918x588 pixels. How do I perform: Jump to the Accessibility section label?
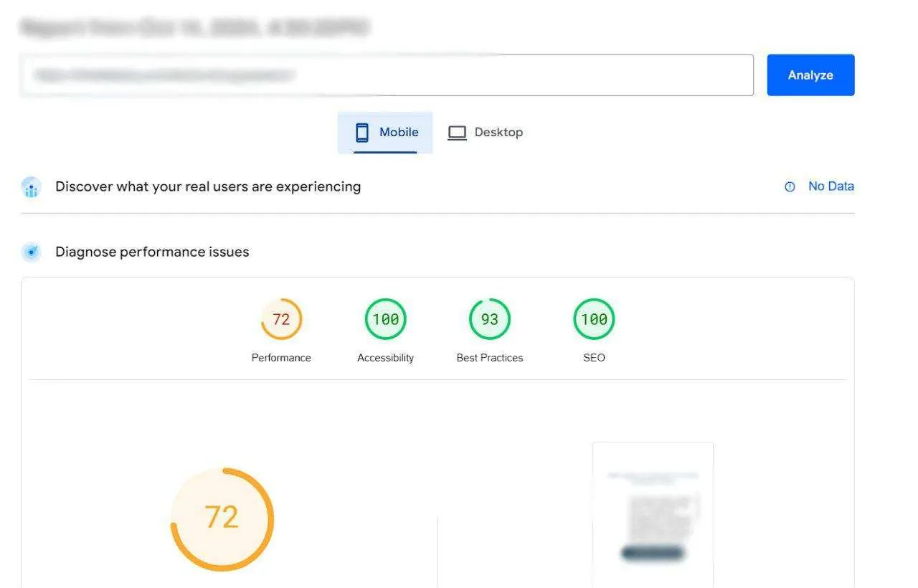coord(385,357)
